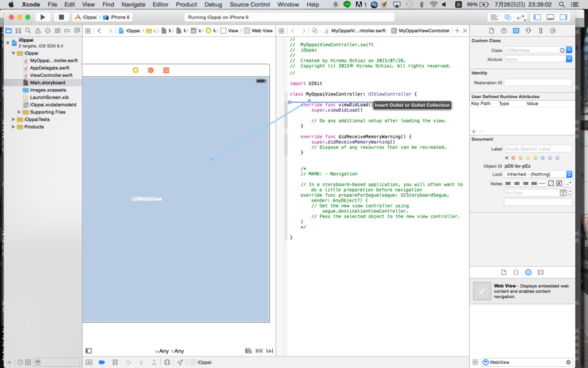The image size is (588, 368).
Task: Add a user defined runtime attribute
Action: pos(474,132)
